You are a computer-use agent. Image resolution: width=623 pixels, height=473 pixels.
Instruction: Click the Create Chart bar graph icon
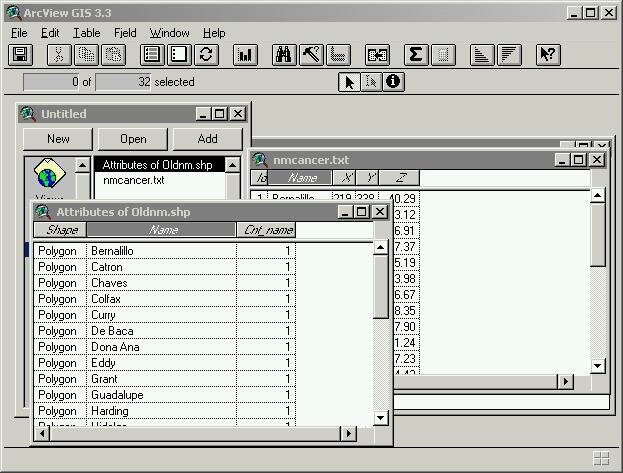point(245,54)
